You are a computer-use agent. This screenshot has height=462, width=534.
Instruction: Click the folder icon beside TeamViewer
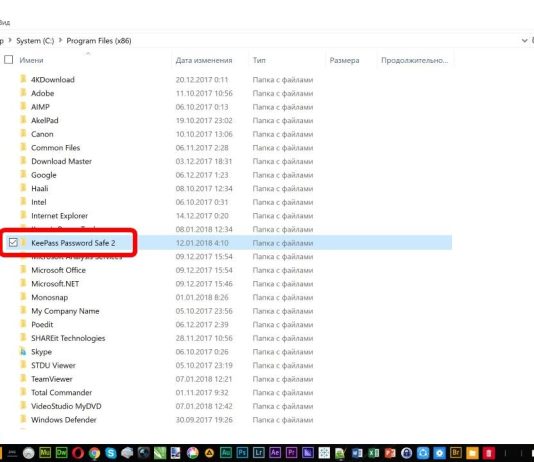[23, 378]
